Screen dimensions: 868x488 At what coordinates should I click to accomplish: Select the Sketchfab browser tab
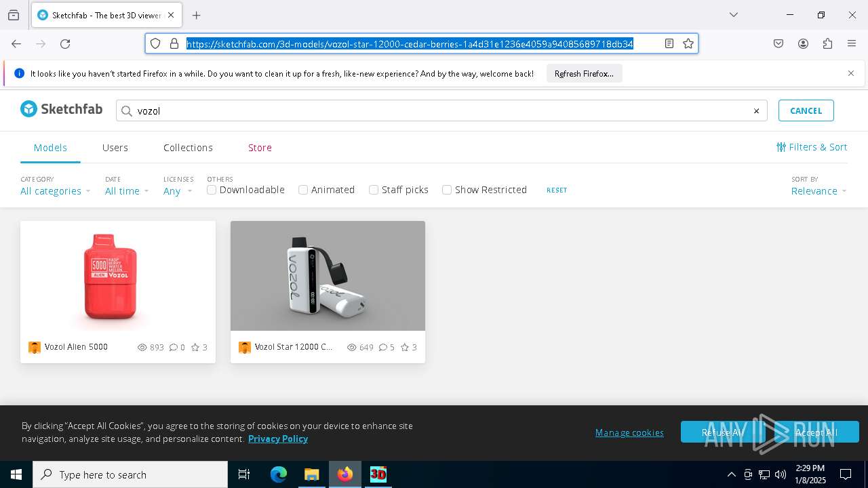pyautogui.click(x=106, y=15)
